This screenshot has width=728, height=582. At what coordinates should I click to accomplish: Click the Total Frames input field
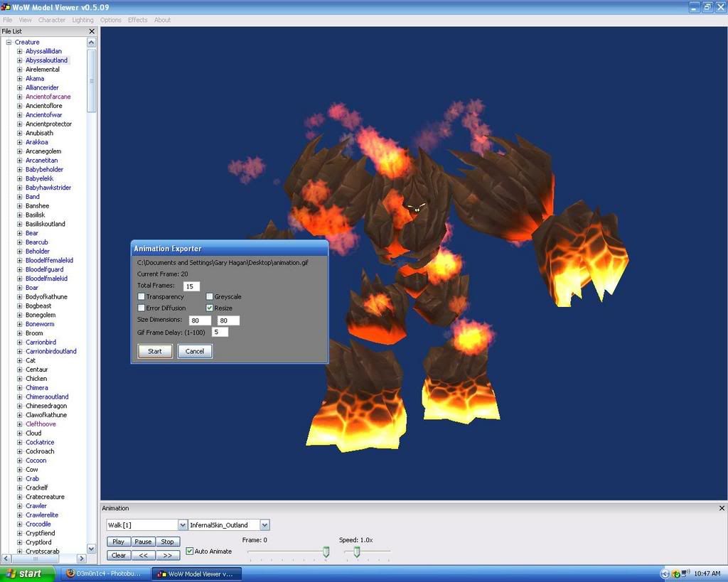point(191,286)
